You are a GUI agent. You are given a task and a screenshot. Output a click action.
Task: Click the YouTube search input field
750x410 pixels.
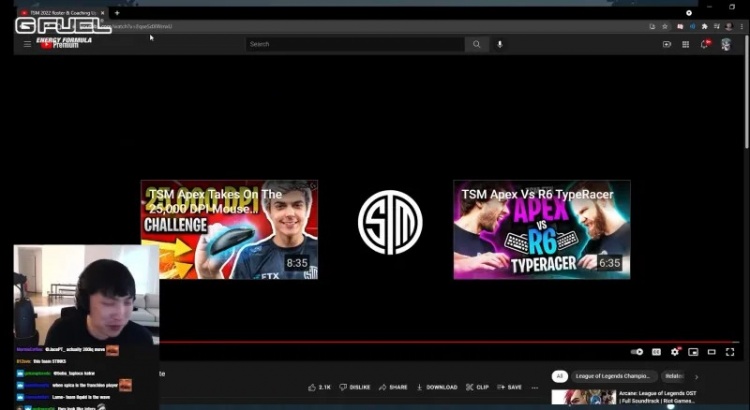tap(355, 44)
